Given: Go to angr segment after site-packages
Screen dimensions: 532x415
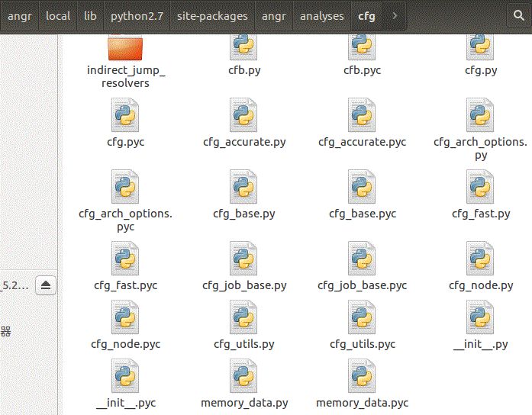Looking at the screenshot, I should (x=274, y=15).
